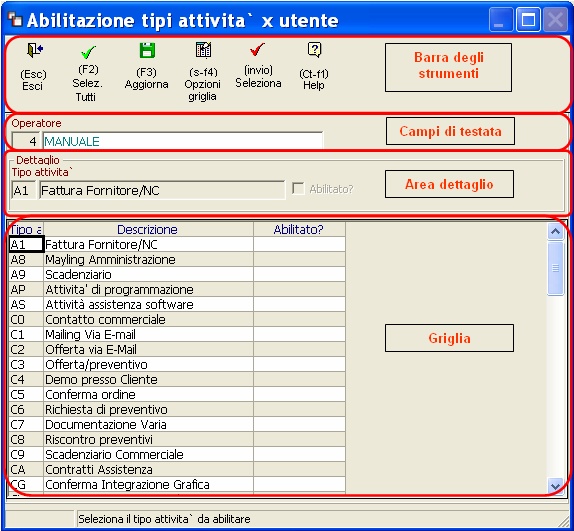Viewport: 574px width, 531px height.
Task: Toggle the Abilitato? checkbox
Action: pos(298,189)
